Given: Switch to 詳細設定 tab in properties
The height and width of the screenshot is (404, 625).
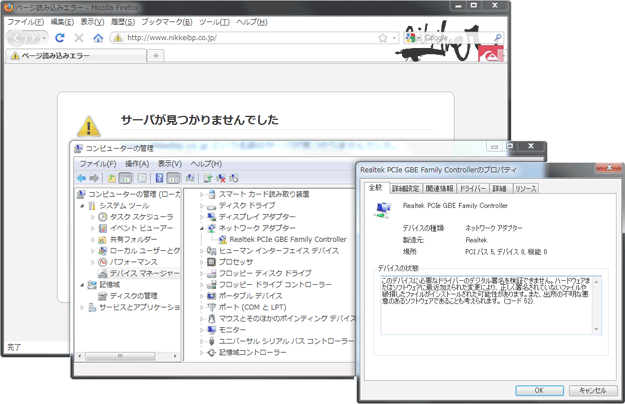Looking at the screenshot, I should (405, 188).
